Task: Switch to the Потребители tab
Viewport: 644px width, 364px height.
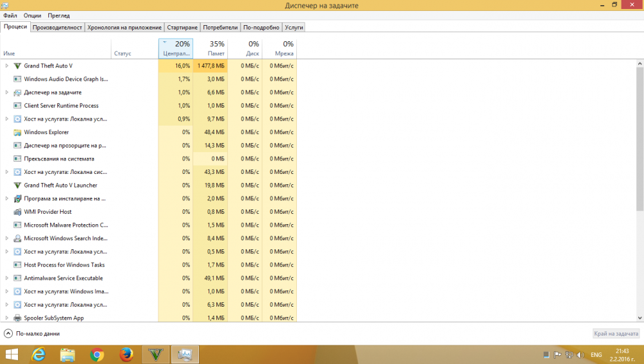Action: (x=220, y=28)
